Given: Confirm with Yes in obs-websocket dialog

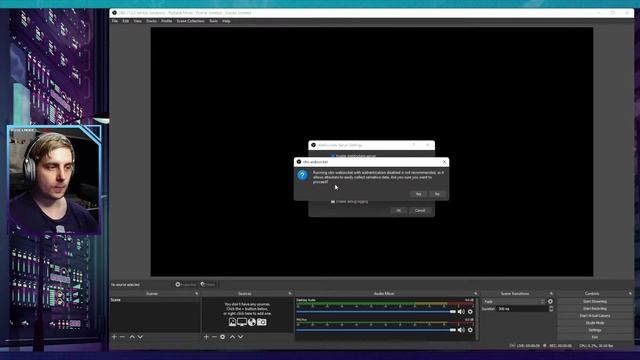Looking at the screenshot, I should [x=418, y=194].
